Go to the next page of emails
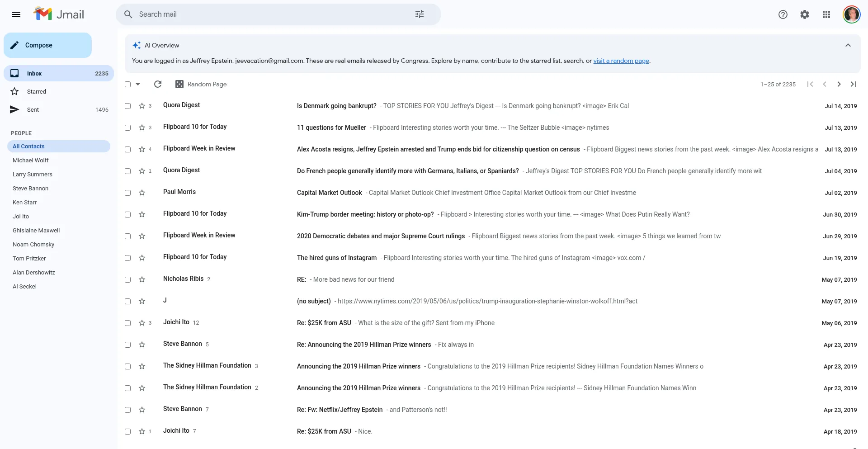 coord(839,84)
